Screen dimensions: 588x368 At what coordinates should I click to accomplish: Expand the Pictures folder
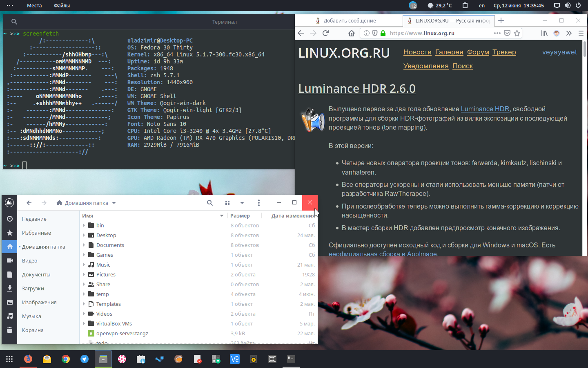84,274
